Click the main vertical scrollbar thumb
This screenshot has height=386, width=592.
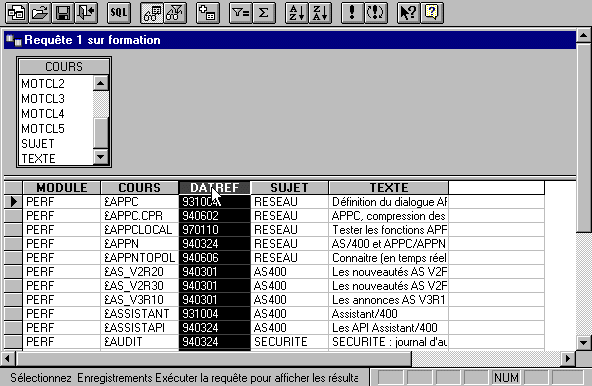point(584,137)
